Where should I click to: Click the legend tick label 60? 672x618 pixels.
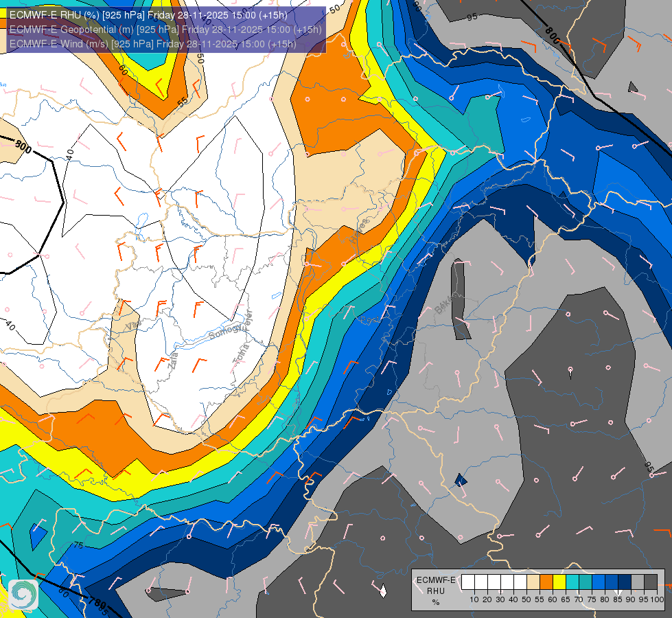(x=553, y=599)
